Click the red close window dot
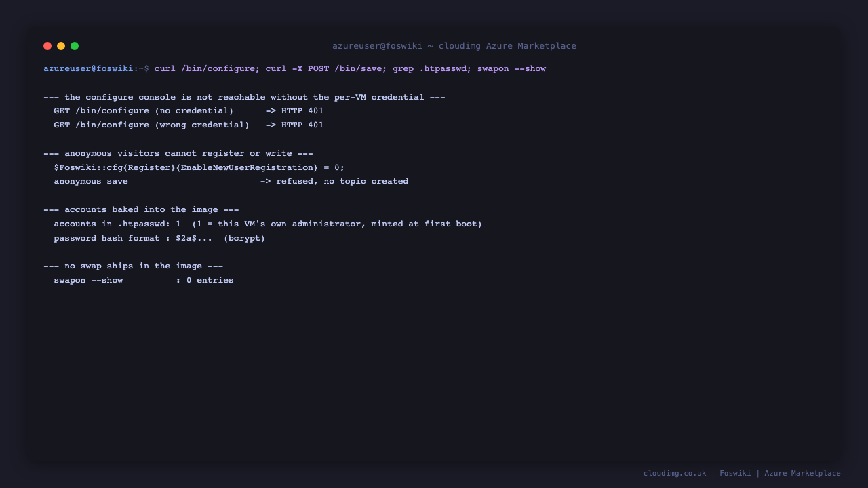 click(47, 46)
